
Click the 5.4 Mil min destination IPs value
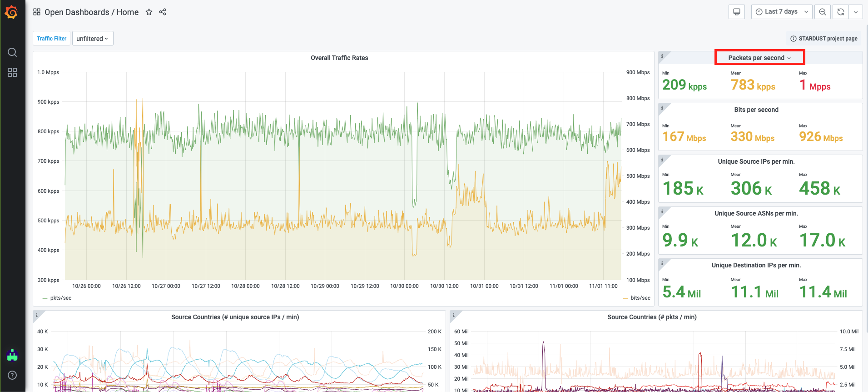coord(682,292)
